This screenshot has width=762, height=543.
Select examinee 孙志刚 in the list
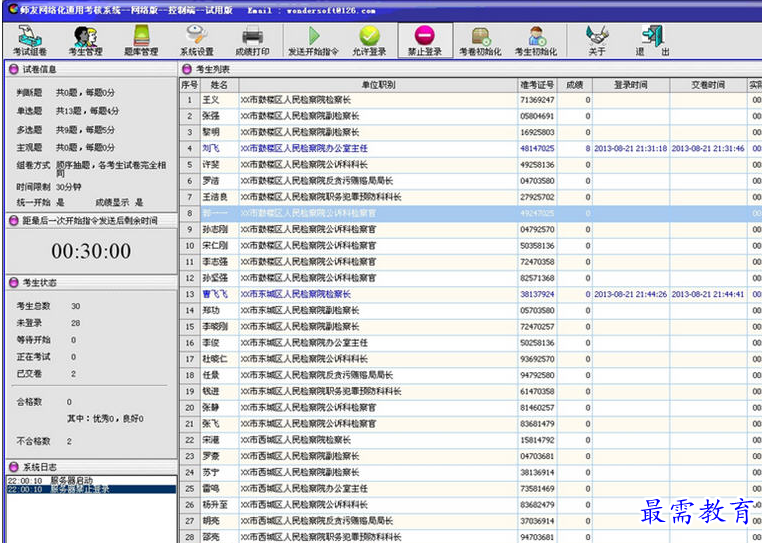click(x=215, y=229)
